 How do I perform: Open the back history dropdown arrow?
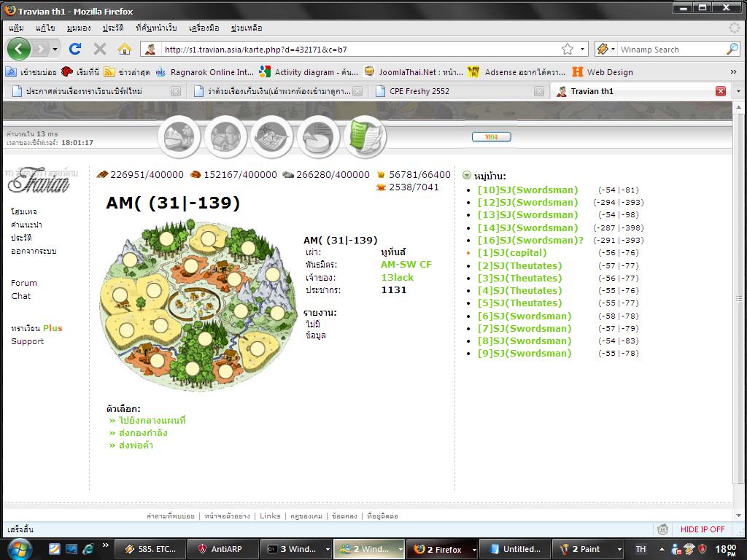[55, 49]
